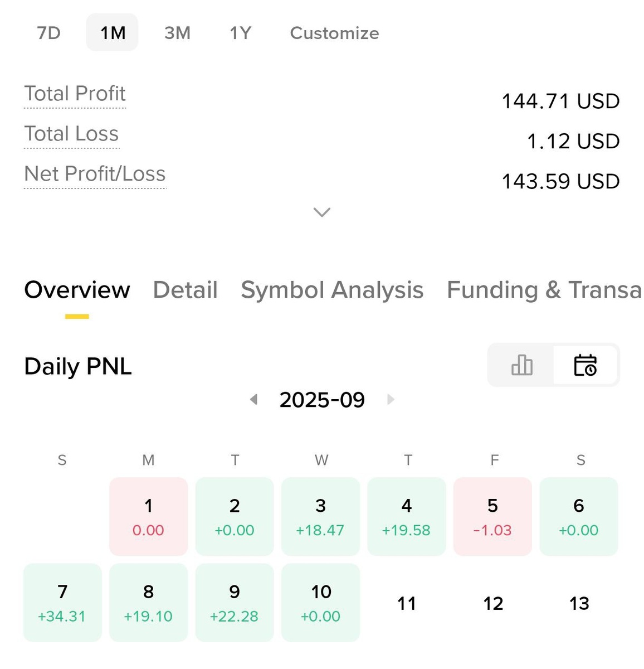The height and width of the screenshot is (669, 644).
Task: Select the 1Y time range
Action: coord(241,33)
